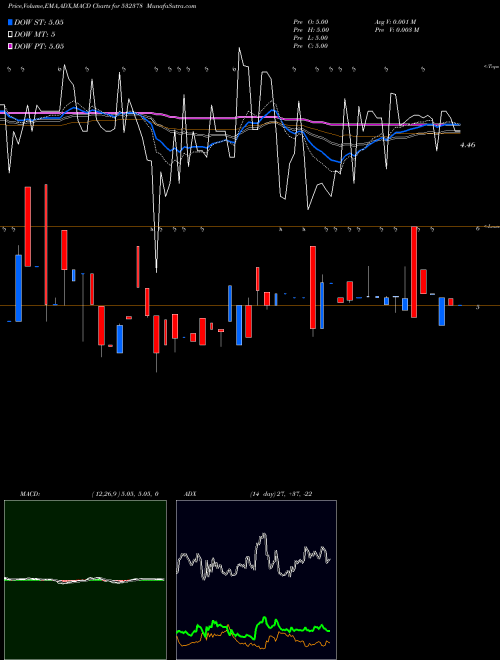Image resolution: width=500 pixels, height=660 pixels.
Task: Click the Pre O: 5.00 value
Action: coord(311,22)
